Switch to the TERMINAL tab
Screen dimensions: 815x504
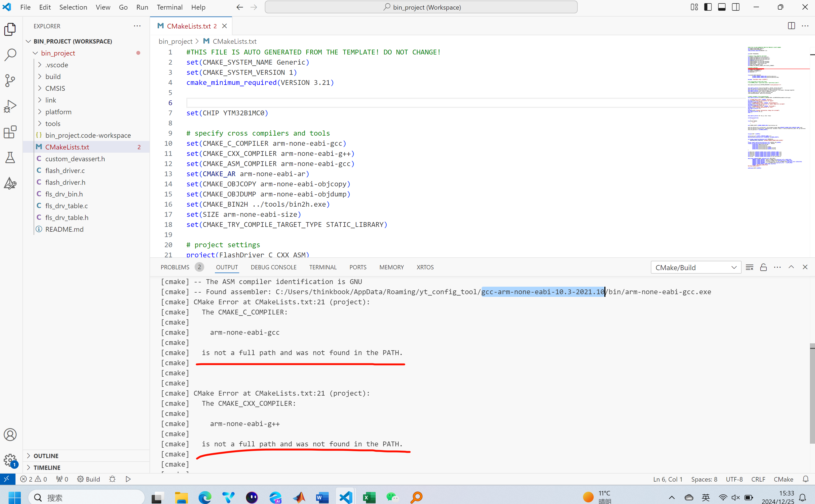coord(323,267)
